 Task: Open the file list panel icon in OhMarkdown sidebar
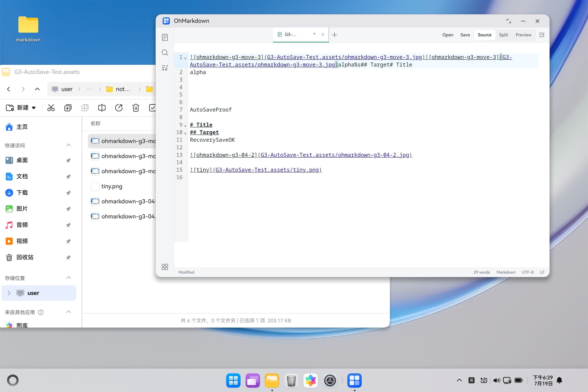[165, 38]
